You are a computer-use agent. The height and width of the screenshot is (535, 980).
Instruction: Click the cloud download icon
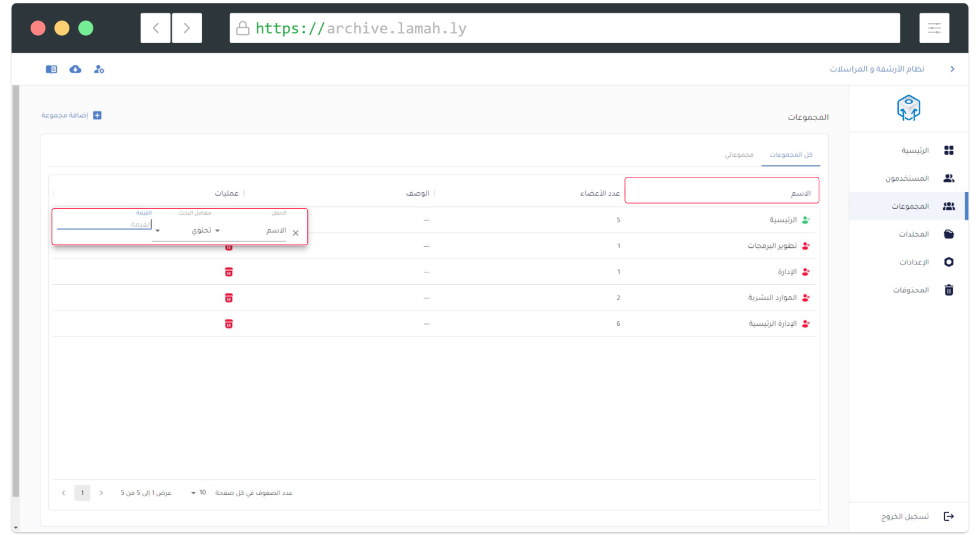point(76,69)
